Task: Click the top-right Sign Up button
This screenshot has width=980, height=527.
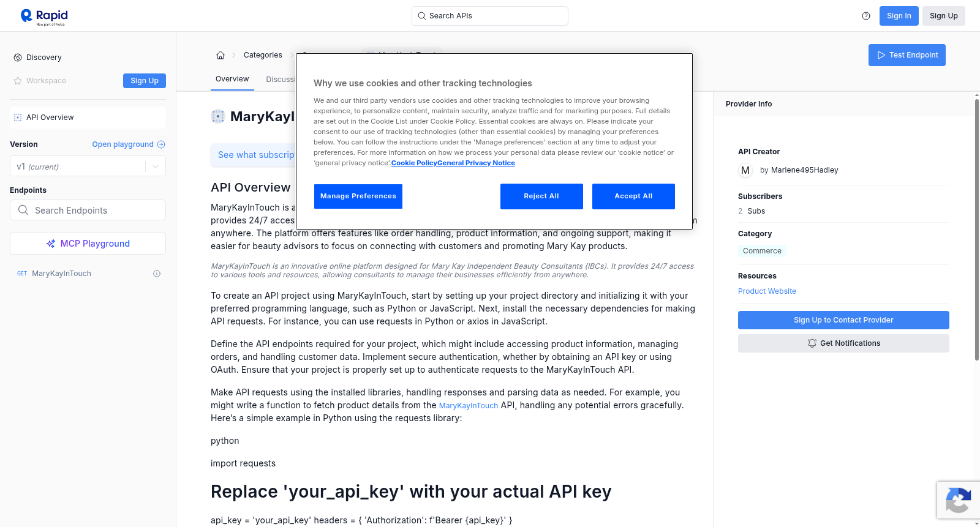Action: (x=944, y=16)
